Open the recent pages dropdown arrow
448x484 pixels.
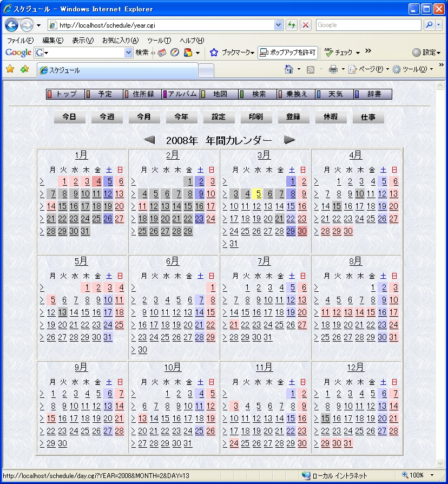[38, 25]
